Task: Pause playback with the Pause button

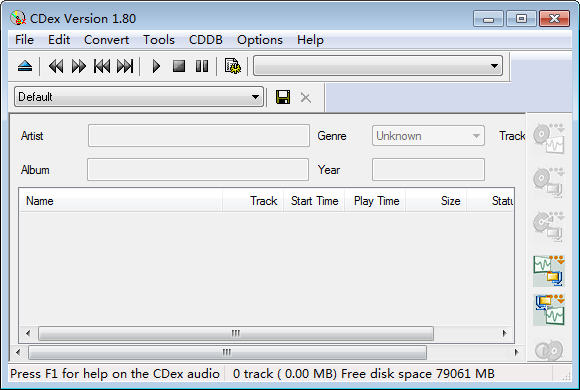Action: 202,66
